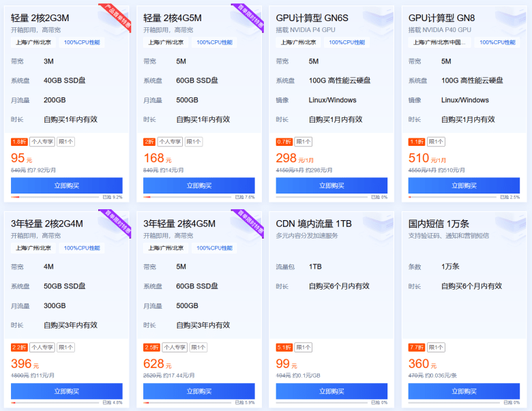
Task: Click the 1.8折 discount badge
Action: pyautogui.click(x=19, y=142)
